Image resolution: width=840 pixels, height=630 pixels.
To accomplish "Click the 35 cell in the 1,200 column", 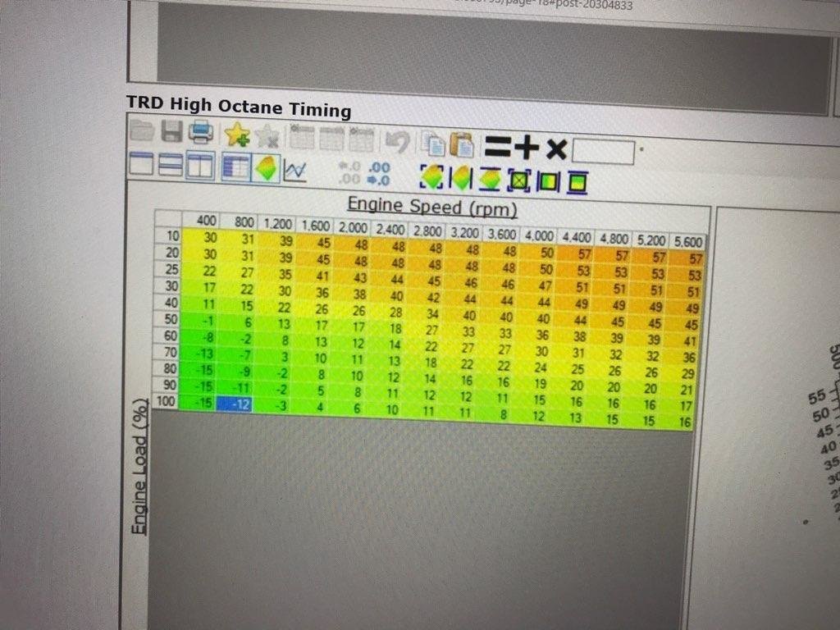I will point(276,274).
